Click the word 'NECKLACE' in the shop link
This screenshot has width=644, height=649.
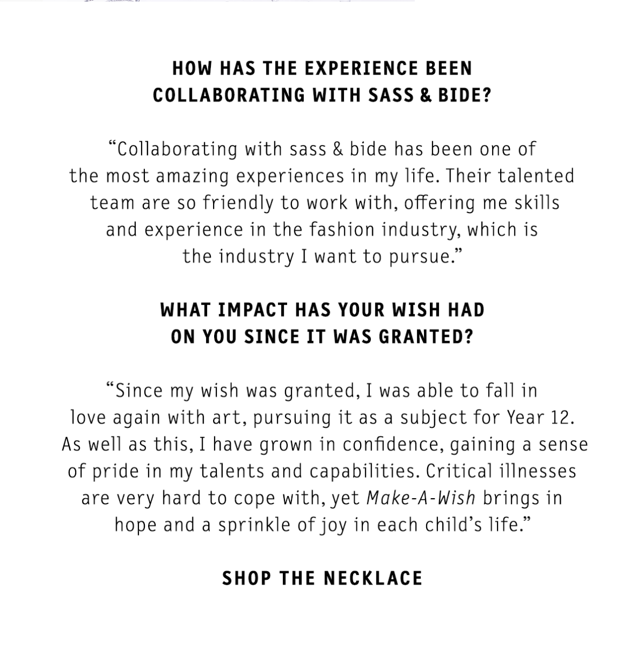click(373, 578)
